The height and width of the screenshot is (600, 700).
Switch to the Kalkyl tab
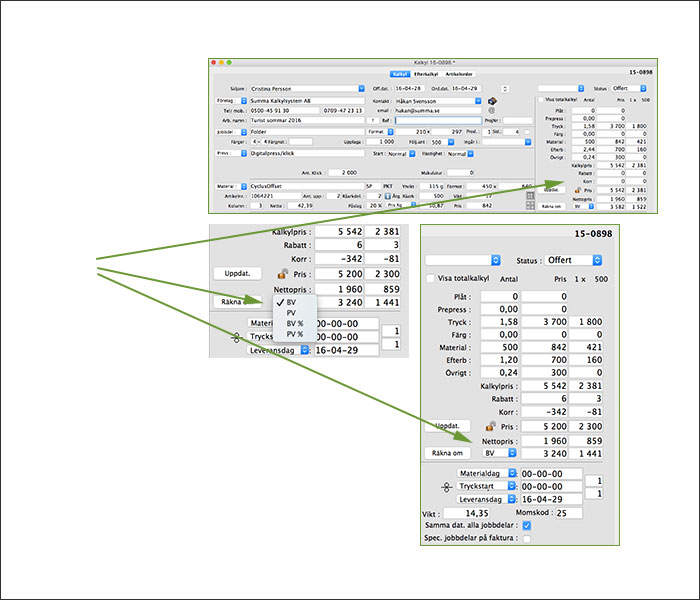400,74
